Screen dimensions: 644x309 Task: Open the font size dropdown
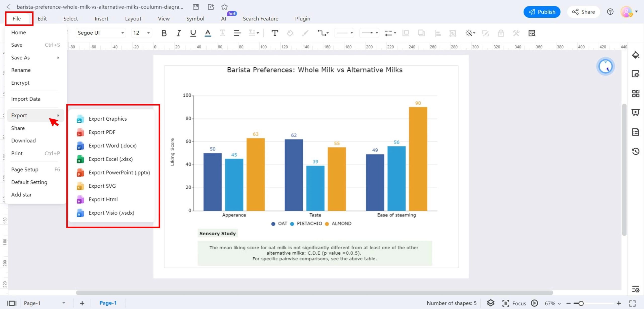pos(148,33)
